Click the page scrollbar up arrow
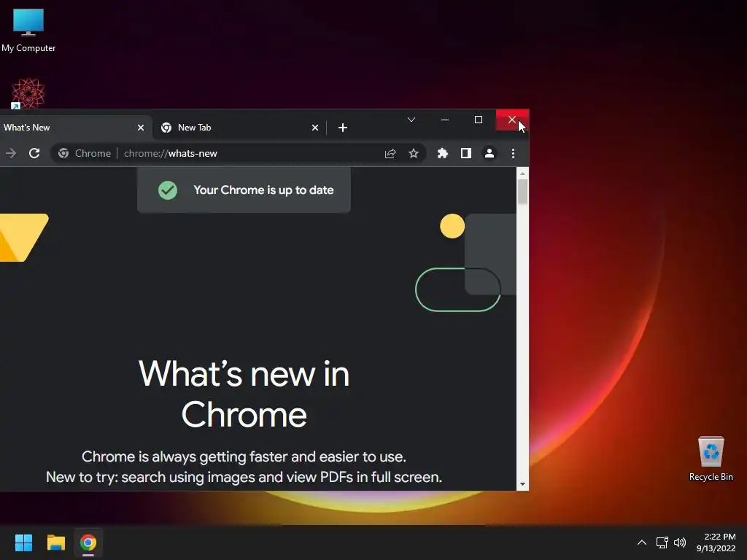747x560 pixels. pos(522,174)
